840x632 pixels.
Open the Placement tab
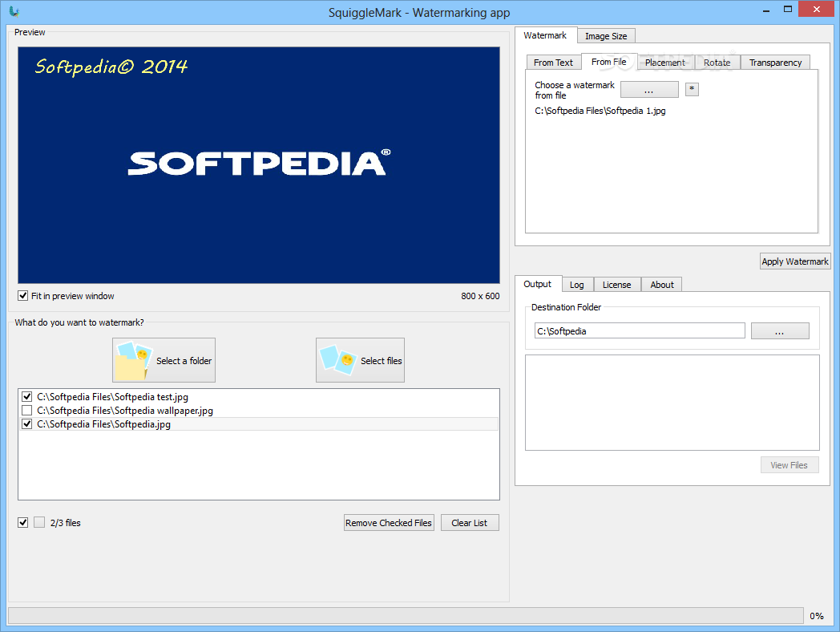(x=664, y=63)
